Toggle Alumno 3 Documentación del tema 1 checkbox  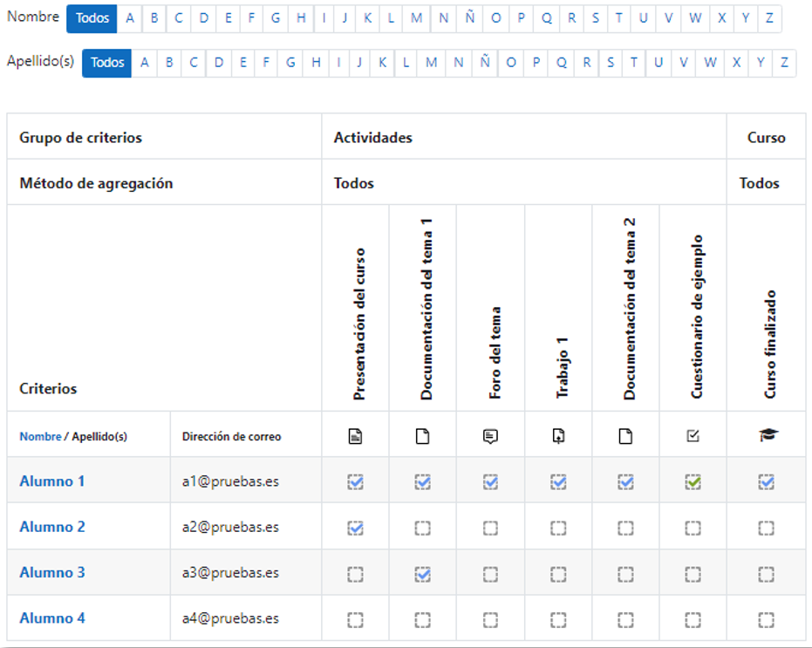[x=423, y=573]
